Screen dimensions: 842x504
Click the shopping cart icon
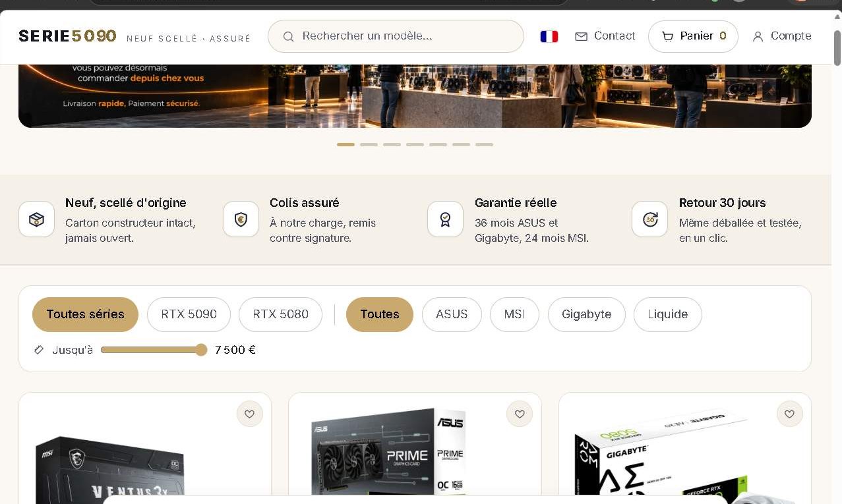667,36
